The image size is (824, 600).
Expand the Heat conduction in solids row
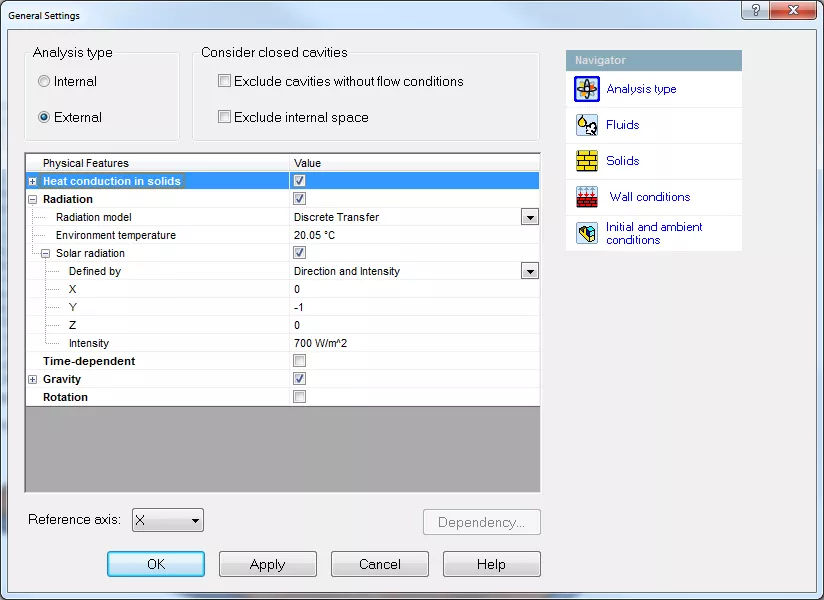(x=33, y=181)
